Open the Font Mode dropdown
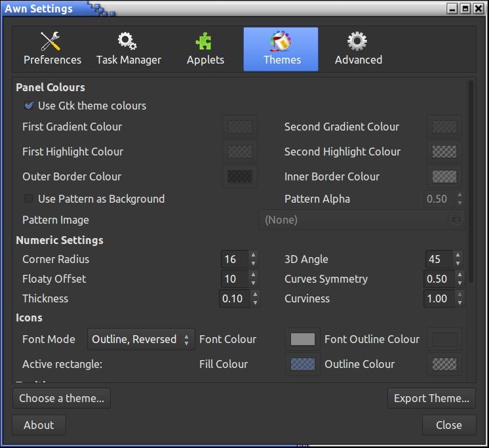This screenshot has width=489, height=448. pyautogui.click(x=141, y=339)
